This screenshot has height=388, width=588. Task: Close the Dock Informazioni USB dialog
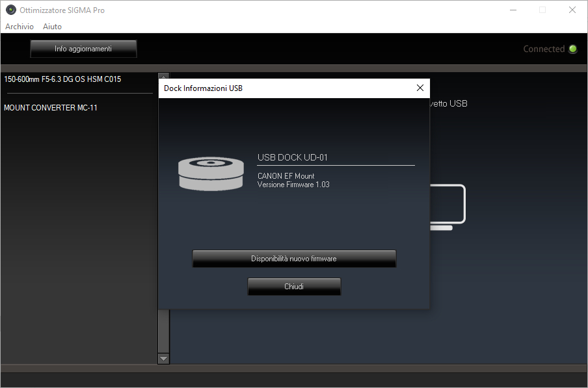[x=420, y=88]
